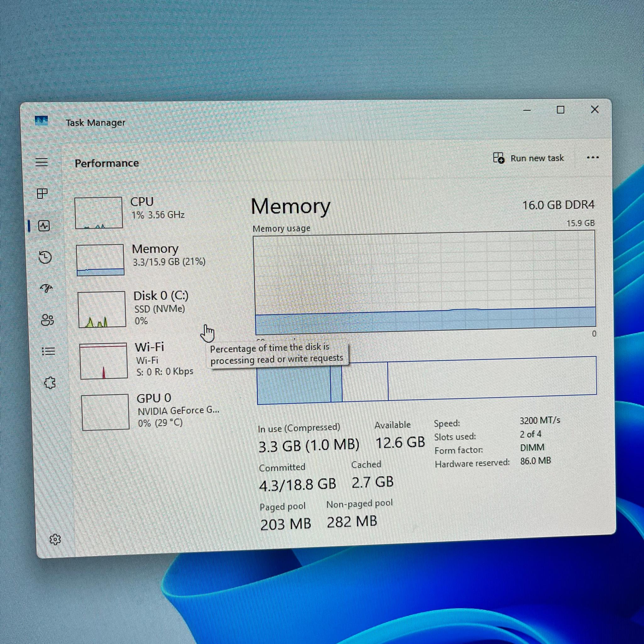Click the '2 of 4' slots used value

tap(530, 434)
